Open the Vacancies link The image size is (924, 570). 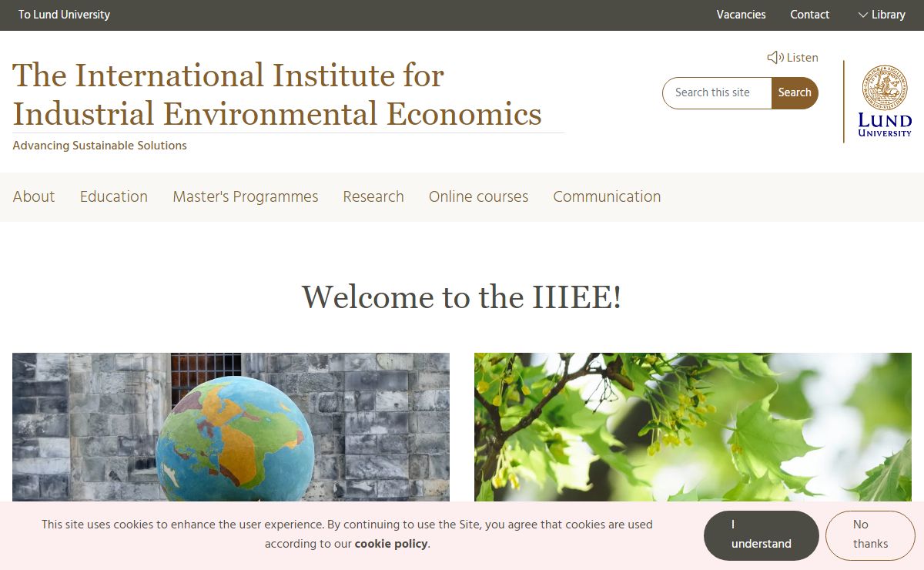741,15
